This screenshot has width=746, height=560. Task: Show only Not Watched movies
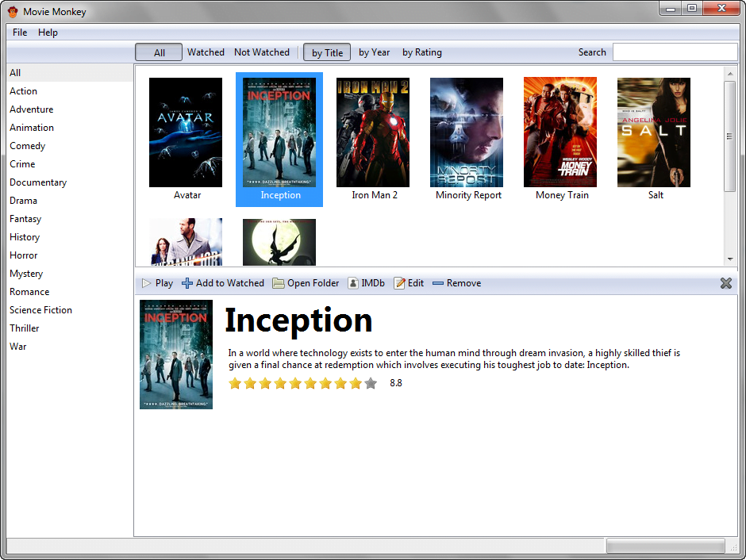(x=262, y=52)
